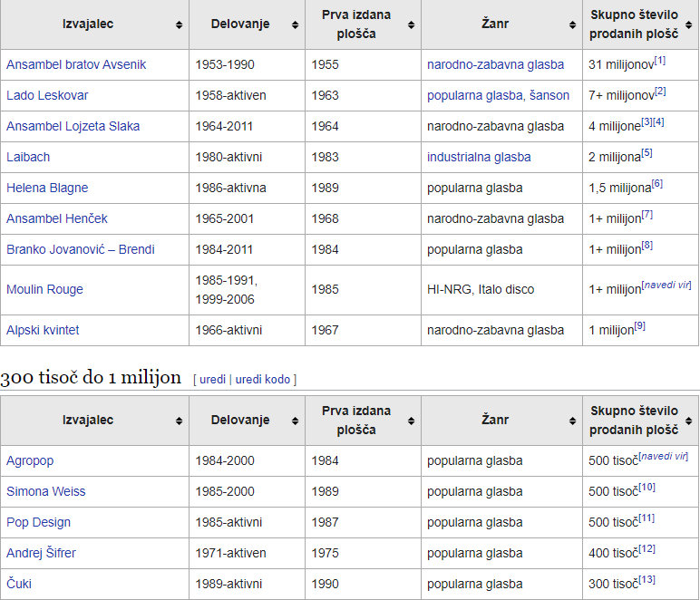Open Ansambel bratov Avsenik article
700x600 pixels.
[76, 64]
